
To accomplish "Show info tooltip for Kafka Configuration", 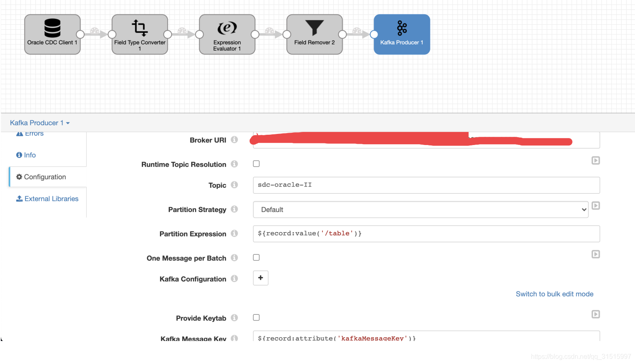I will (x=234, y=279).
